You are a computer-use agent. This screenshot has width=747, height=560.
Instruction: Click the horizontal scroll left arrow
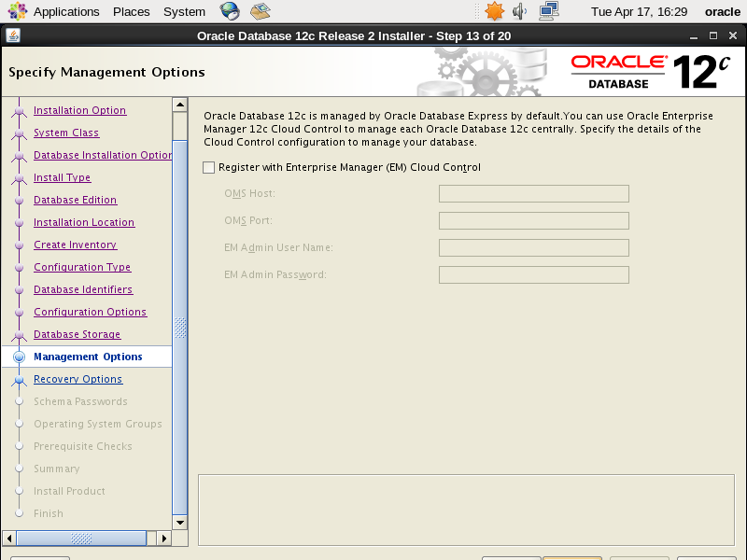(x=9, y=539)
